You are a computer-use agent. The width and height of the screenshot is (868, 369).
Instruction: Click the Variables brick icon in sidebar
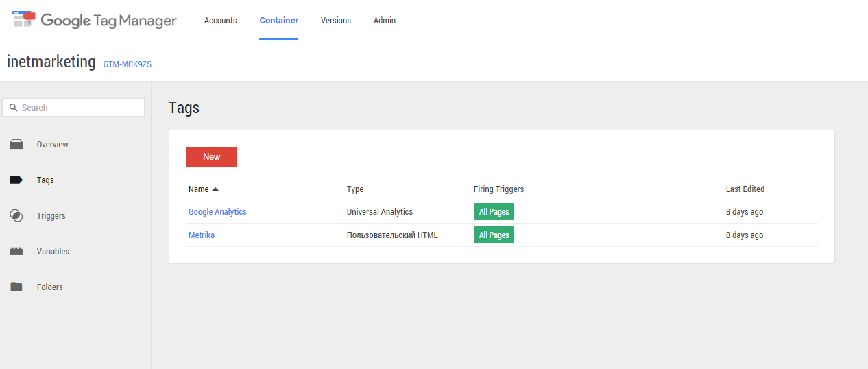point(16,252)
